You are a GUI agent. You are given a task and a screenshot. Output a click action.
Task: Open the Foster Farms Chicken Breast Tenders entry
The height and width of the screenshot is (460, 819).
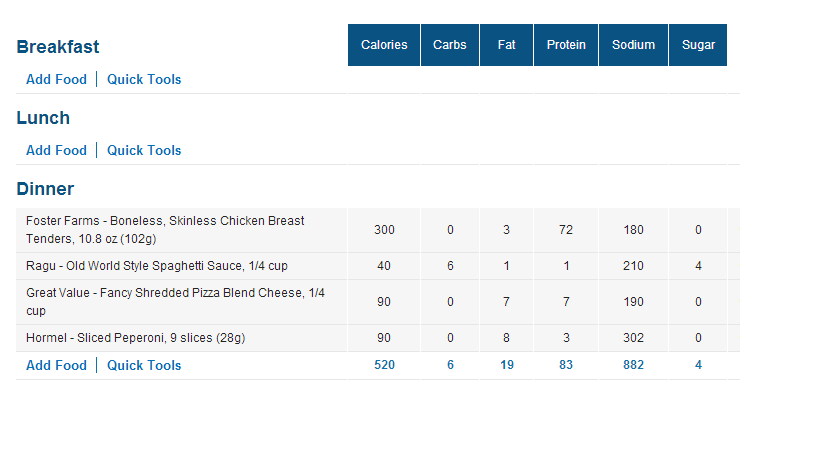tap(165, 230)
